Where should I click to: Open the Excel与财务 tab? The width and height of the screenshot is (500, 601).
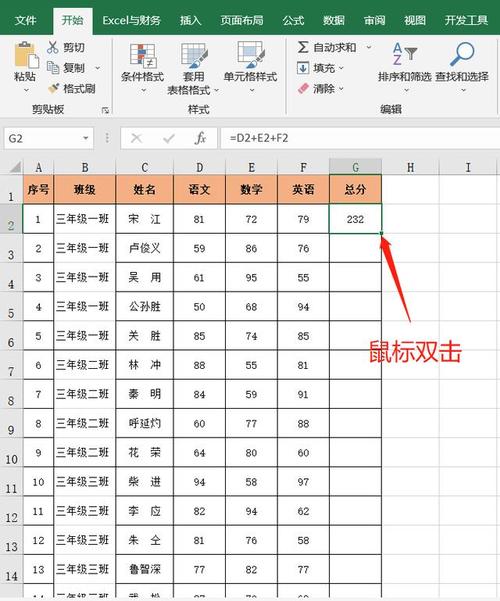132,20
